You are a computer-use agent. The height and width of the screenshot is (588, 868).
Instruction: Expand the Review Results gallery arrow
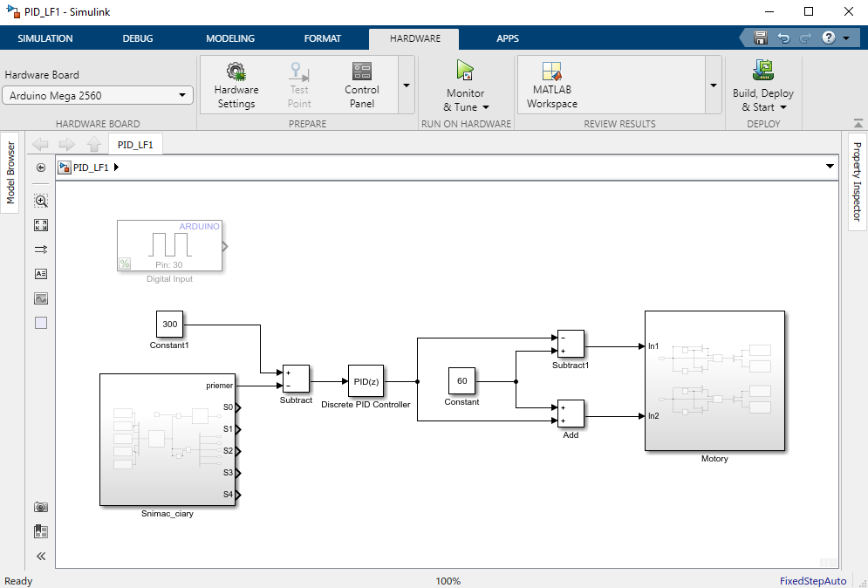(x=713, y=85)
